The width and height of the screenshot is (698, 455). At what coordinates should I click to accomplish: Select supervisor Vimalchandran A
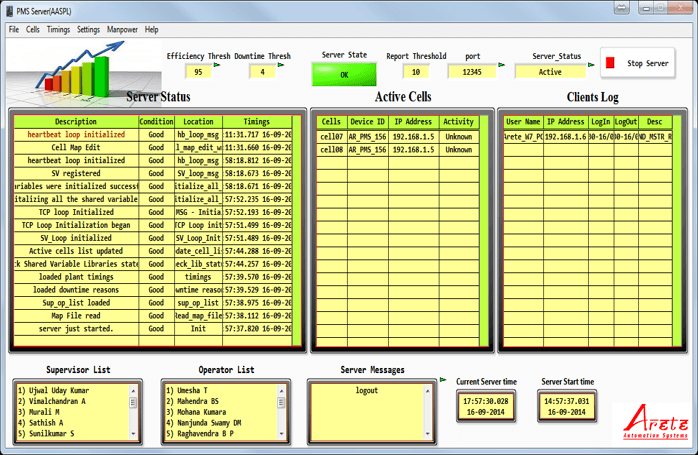click(x=52, y=401)
